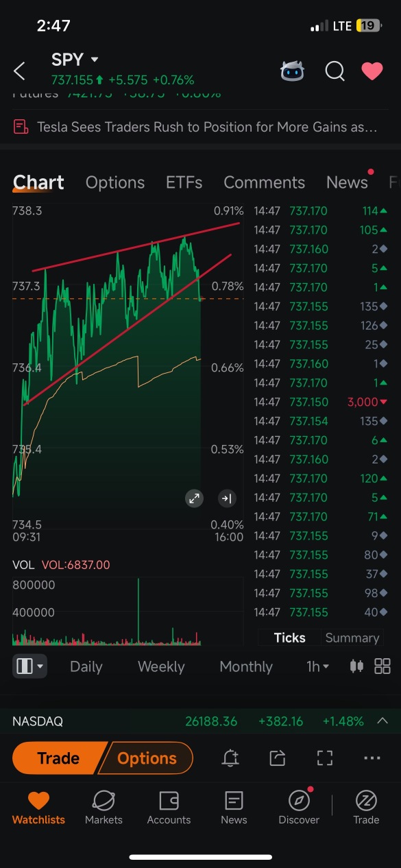The height and width of the screenshot is (868, 401).
Task: Expand the chart to fullscreen with the arrows icon
Action: pos(195,498)
